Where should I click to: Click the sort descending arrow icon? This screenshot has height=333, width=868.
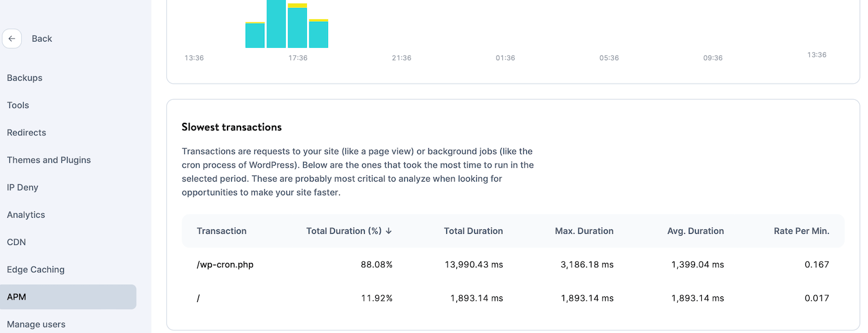point(389,231)
